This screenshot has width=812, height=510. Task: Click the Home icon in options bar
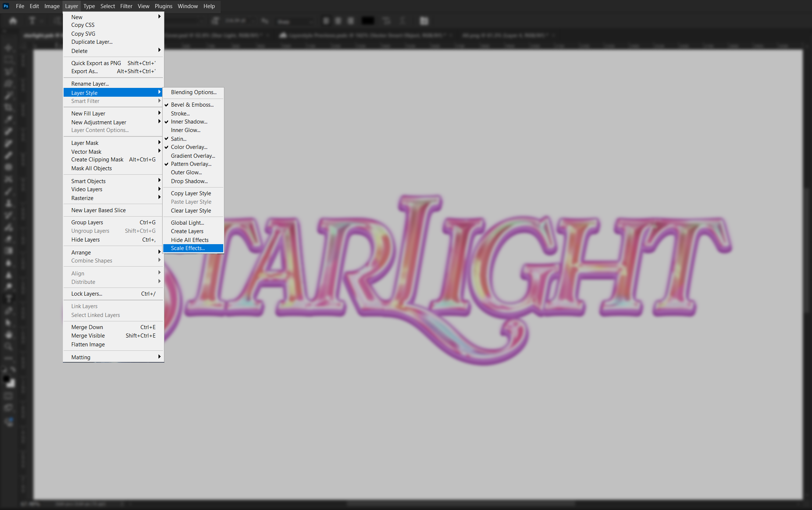click(x=13, y=21)
